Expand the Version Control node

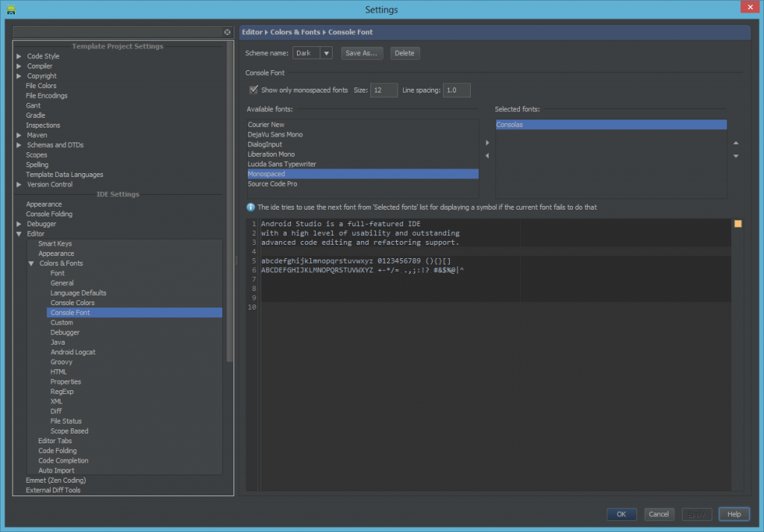[19, 184]
